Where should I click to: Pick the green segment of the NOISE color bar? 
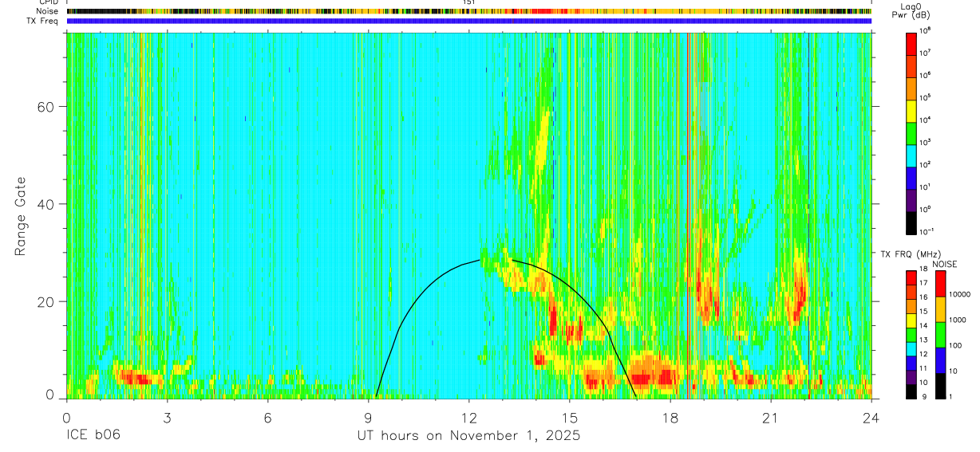(x=941, y=335)
